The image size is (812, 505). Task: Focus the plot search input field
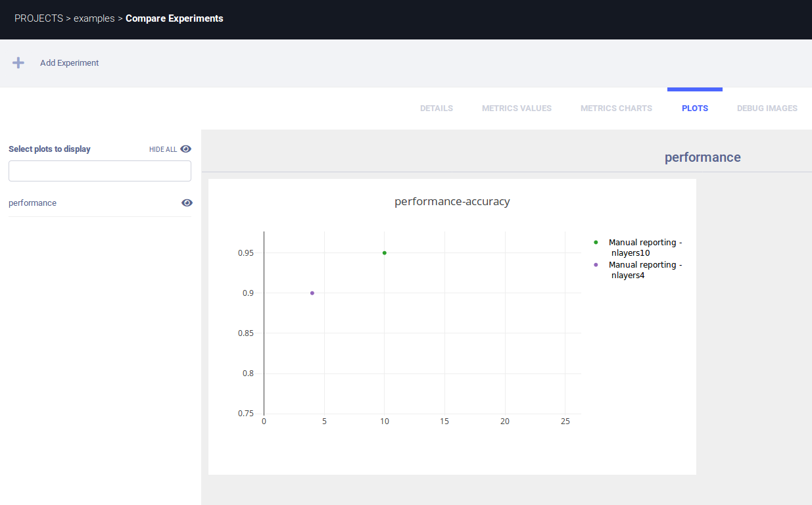(100, 171)
